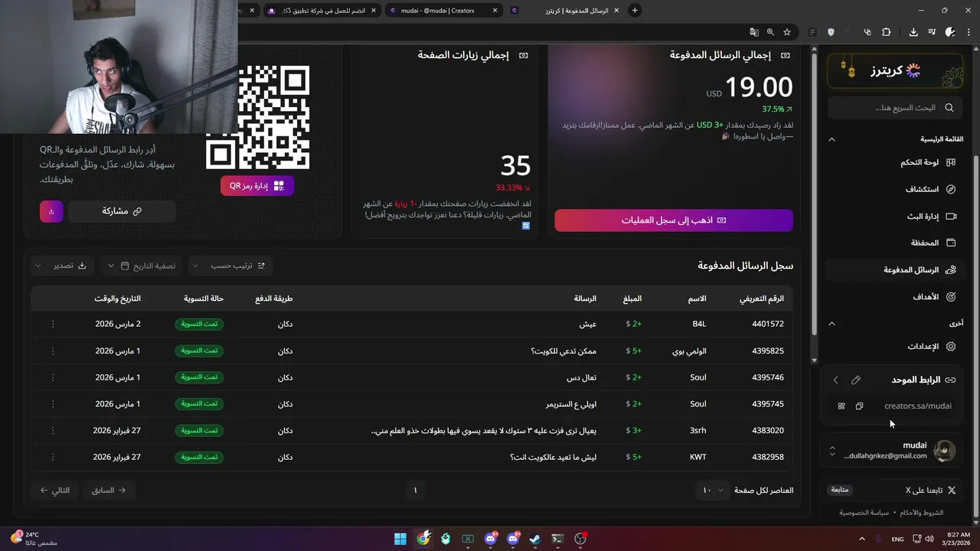Open the تصدير export dropdown
Image resolution: width=980 pixels, height=551 pixels.
point(62,266)
